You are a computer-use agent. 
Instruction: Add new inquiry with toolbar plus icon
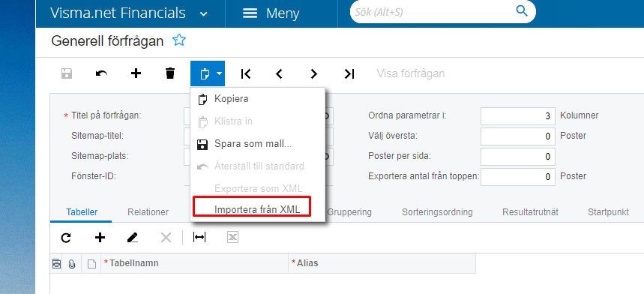pos(136,73)
